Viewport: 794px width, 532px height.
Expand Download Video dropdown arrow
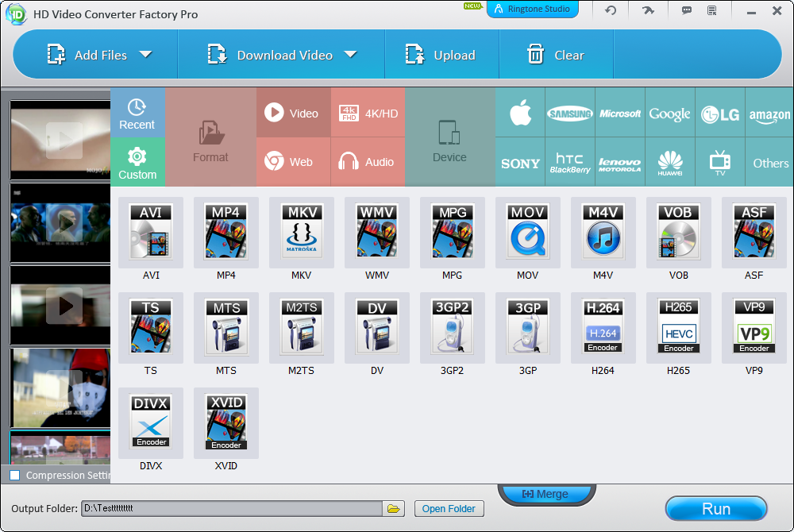point(350,54)
